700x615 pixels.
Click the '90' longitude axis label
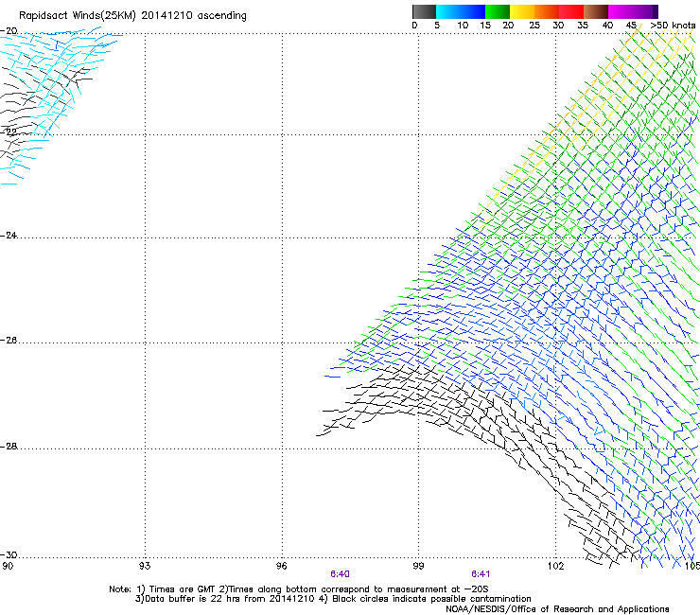coord(8,567)
